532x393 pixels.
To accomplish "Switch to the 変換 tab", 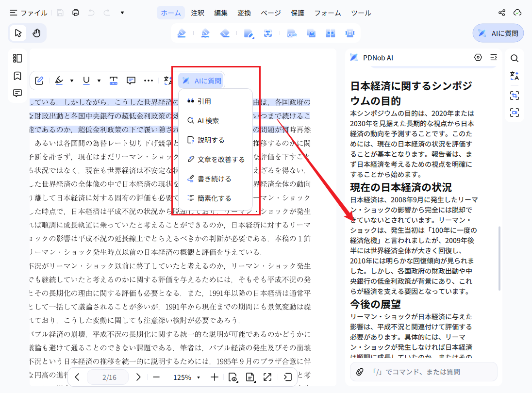I will [244, 13].
